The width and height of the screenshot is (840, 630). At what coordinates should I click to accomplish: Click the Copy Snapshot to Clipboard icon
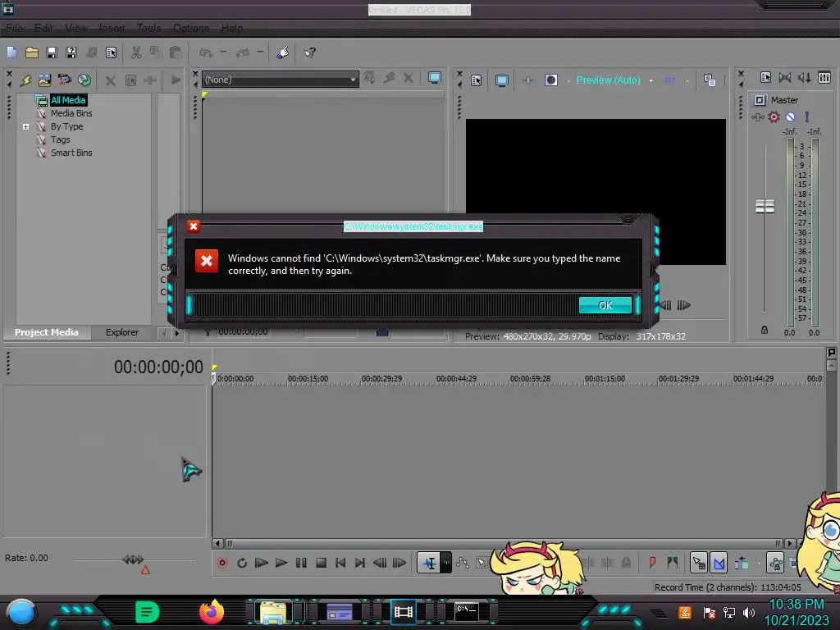710,80
